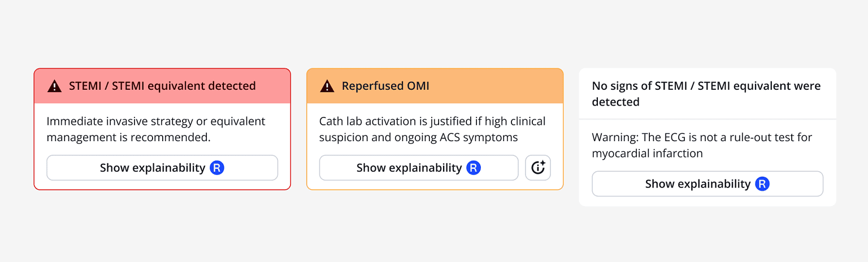Click the blue R badge in the Reperfused OMI card
868x262 pixels.
coord(474,168)
